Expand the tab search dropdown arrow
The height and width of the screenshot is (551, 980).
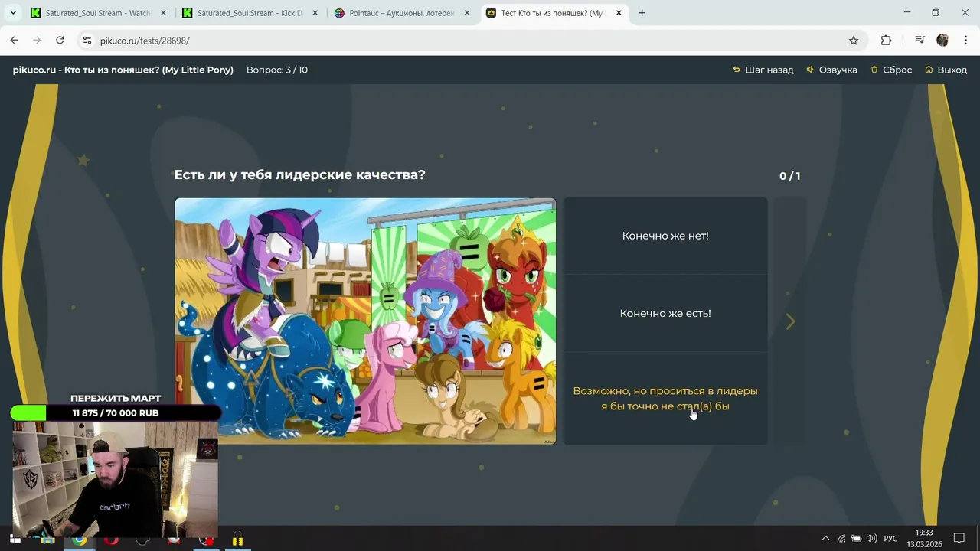tap(12, 13)
